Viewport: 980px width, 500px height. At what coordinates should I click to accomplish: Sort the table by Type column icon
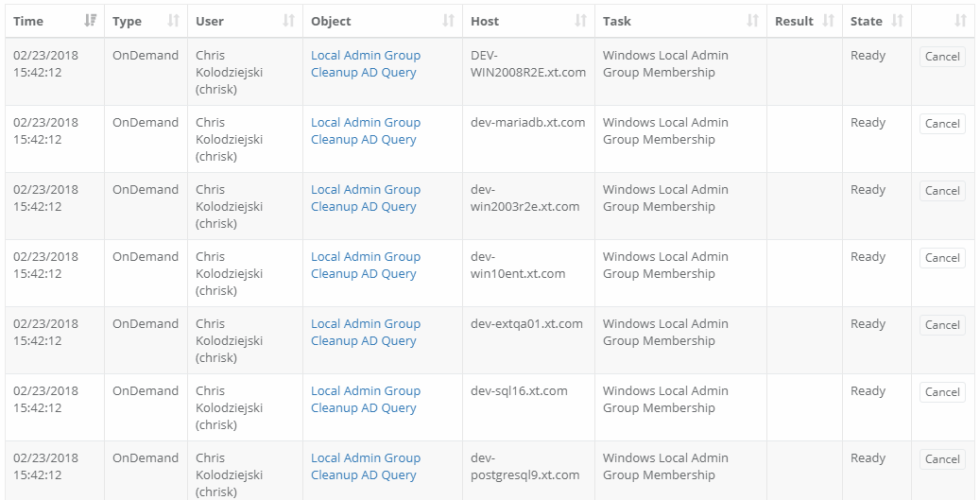click(173, 21)
